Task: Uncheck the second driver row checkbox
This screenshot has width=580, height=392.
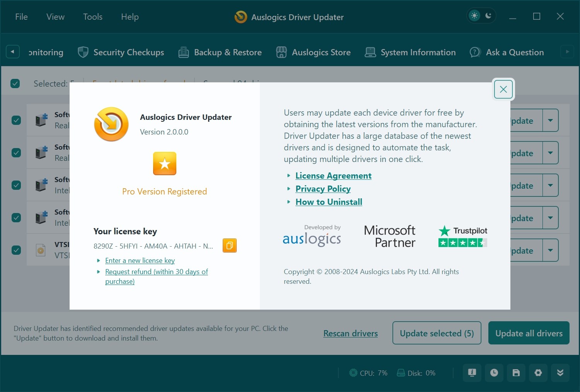Action: [16, 153]
